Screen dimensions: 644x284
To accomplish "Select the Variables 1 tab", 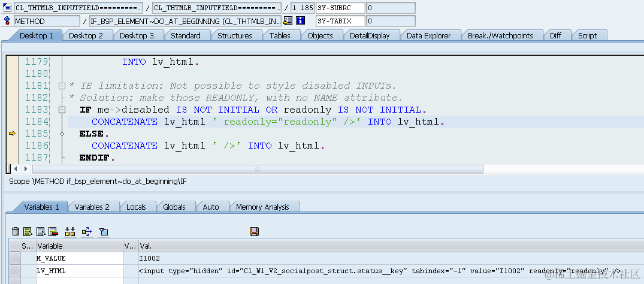I will click(41, 207).
